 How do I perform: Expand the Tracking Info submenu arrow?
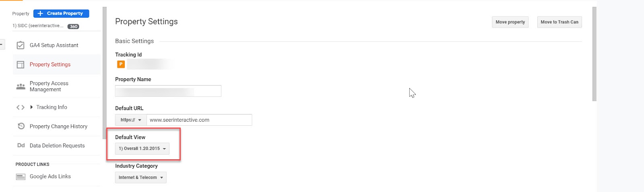pos(31,107)
